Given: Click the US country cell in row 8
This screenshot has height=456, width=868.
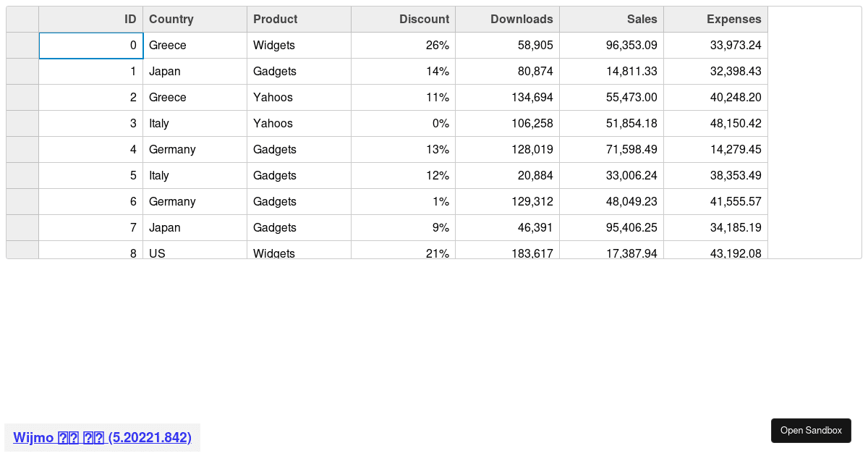Looking at the screenshot, I should (x=195, y=250).
